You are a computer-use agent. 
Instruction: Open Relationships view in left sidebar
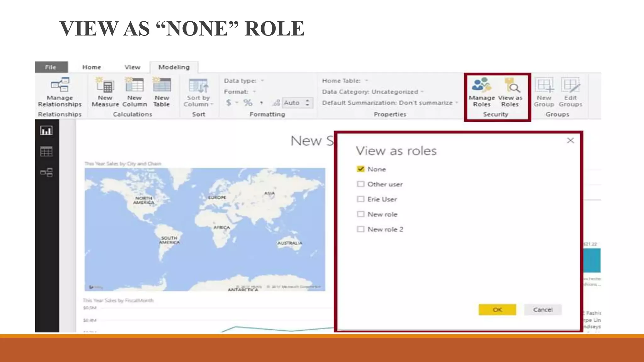click(x=47, y=172)
